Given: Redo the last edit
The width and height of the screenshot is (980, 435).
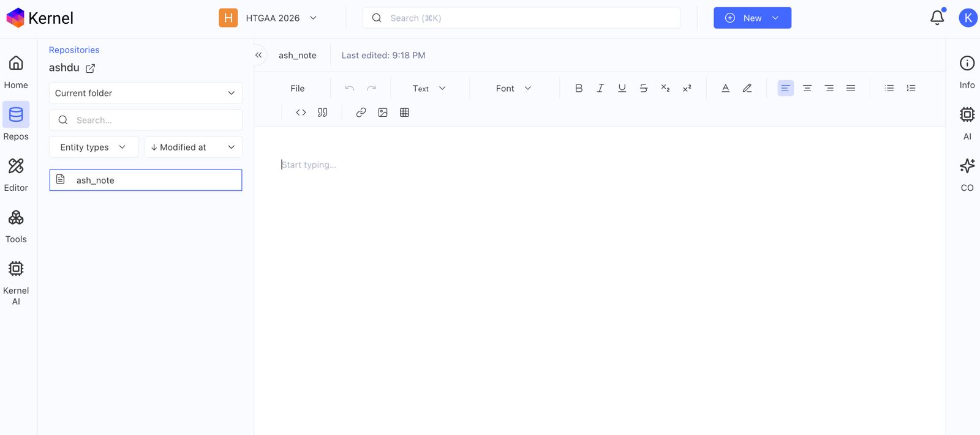Looking at the screenshot, I should click(x=371, y=88).
